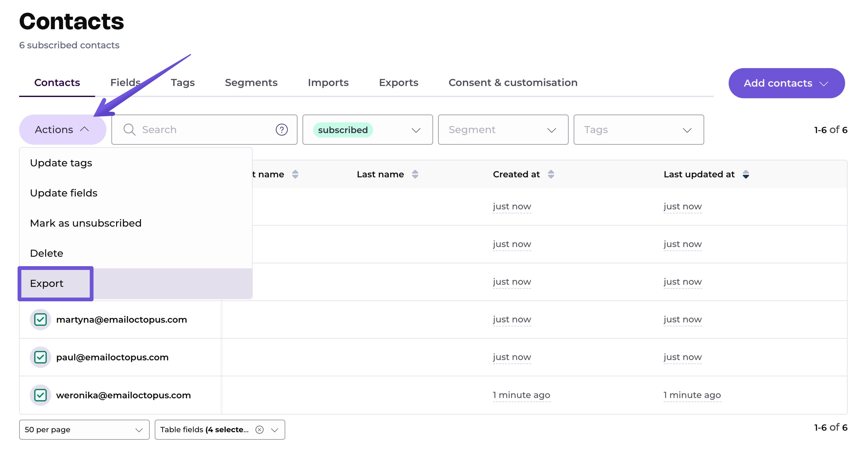Select Mark as unsubscribed action
Screen dimensions: 868x457
pos(86,223)
